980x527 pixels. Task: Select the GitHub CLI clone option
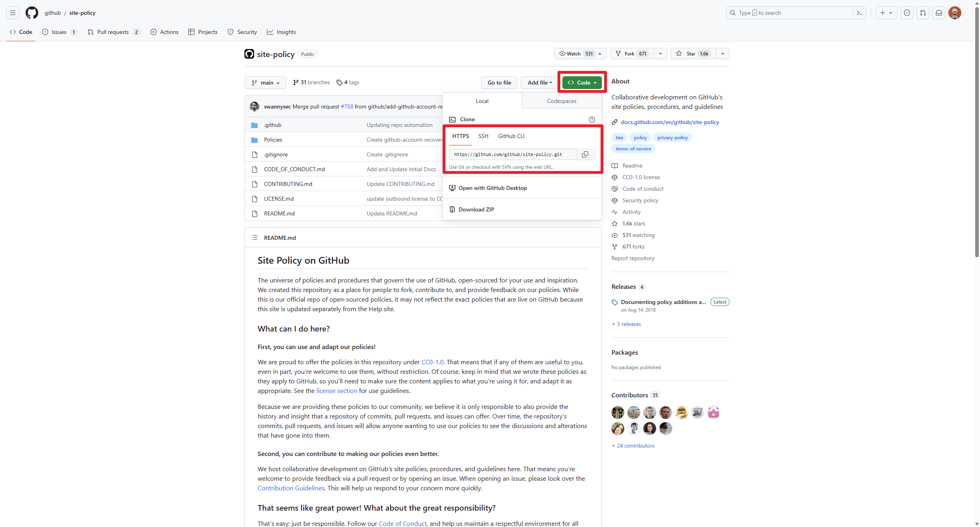(511, 136)
